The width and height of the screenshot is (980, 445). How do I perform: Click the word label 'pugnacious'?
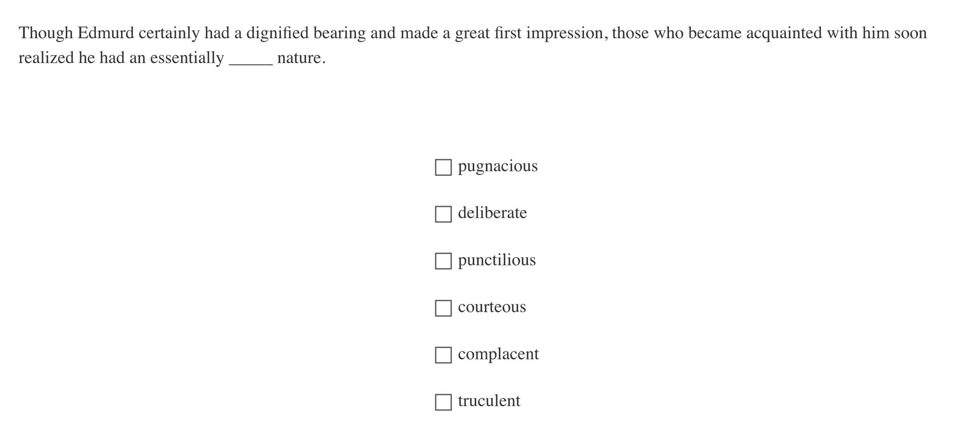498,166
